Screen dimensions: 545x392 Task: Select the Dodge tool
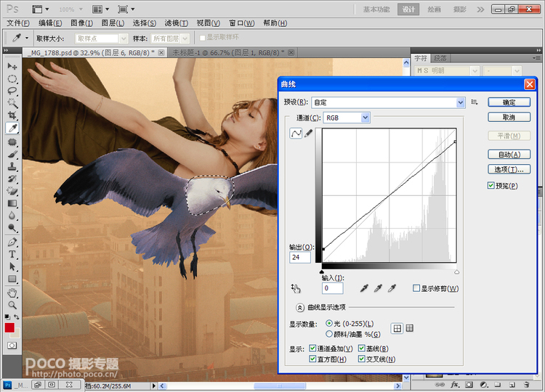click(12, 228)
